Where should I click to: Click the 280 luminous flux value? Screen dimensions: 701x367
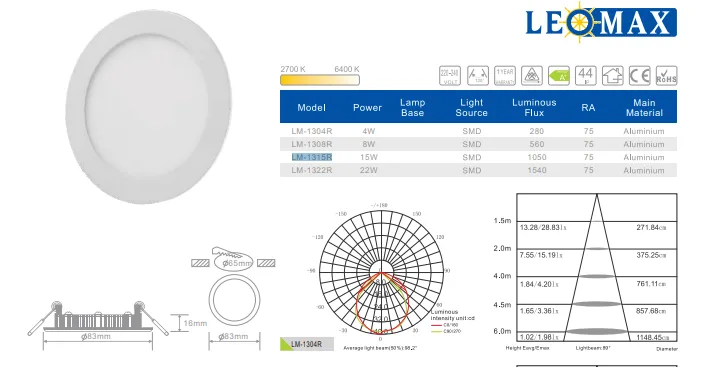point(536,131)
